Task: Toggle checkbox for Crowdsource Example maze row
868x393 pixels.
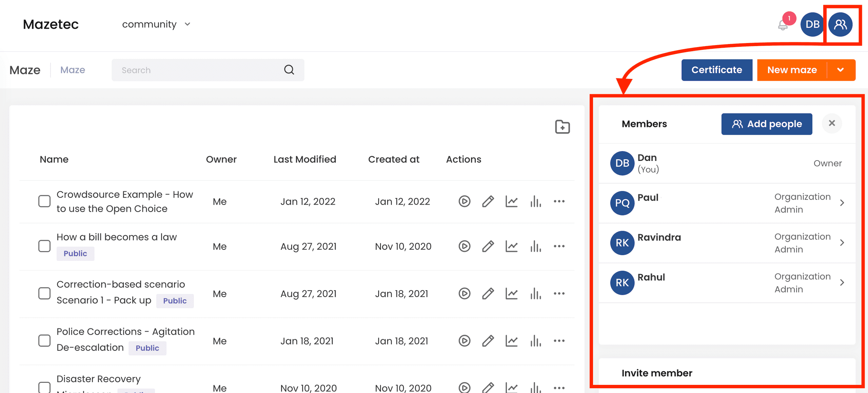Action: pos(44,201)
